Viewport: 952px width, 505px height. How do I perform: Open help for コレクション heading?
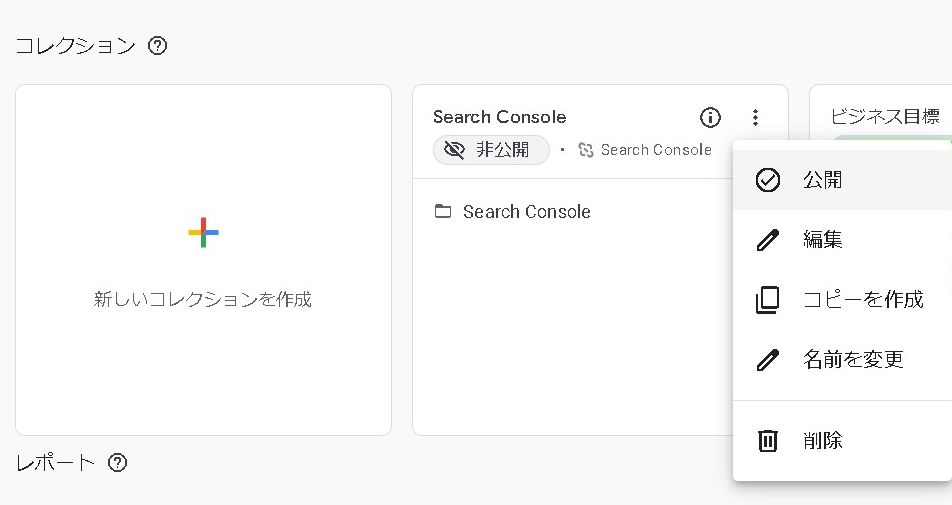(157, 45)
